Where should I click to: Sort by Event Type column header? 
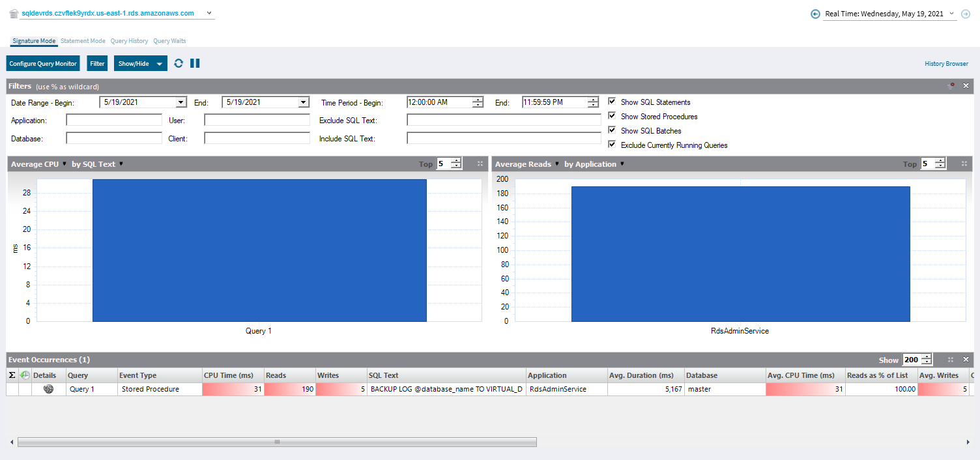(159, 375)
